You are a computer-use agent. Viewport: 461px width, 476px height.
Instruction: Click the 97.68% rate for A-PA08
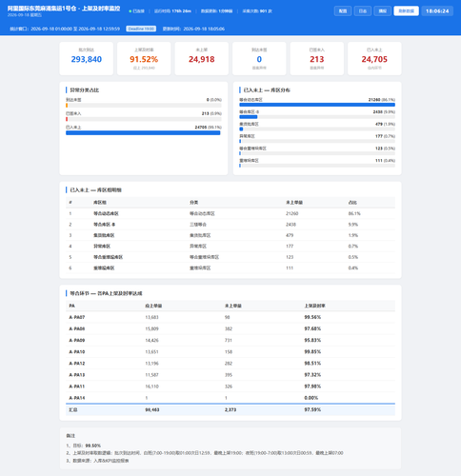312,328
